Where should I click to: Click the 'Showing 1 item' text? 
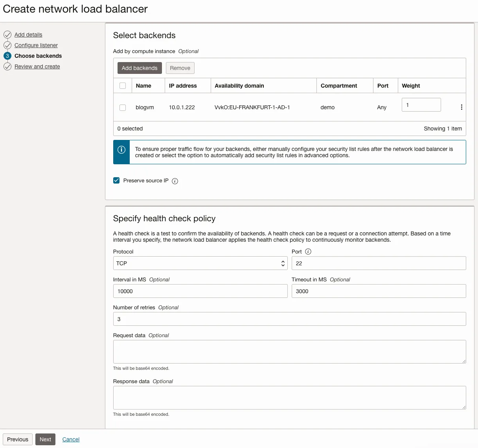coord(443,129)
